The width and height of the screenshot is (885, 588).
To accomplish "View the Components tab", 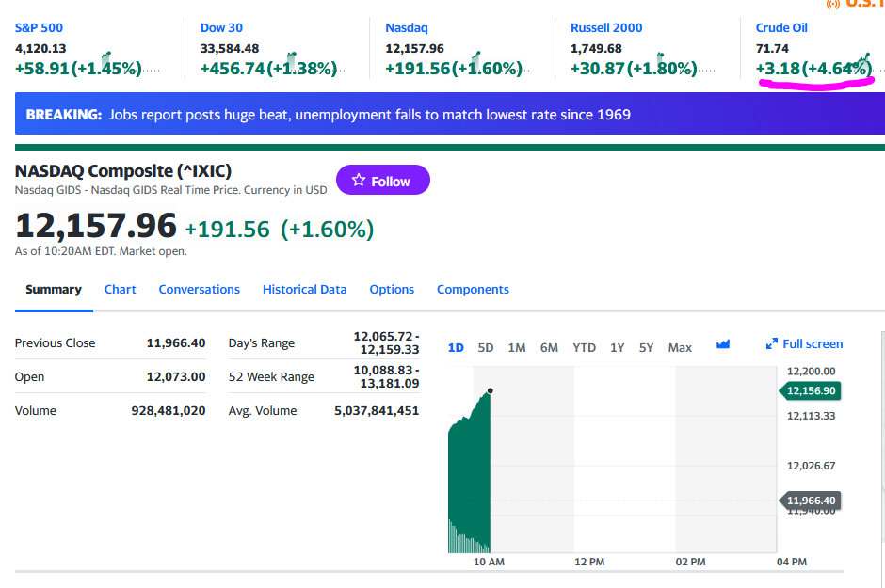I will point(473,289).
